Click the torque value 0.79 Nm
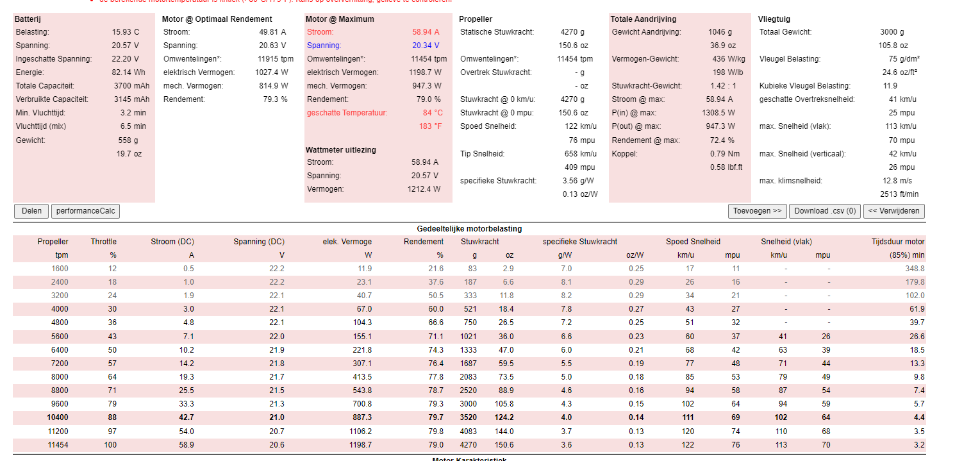 coord(724,154)
